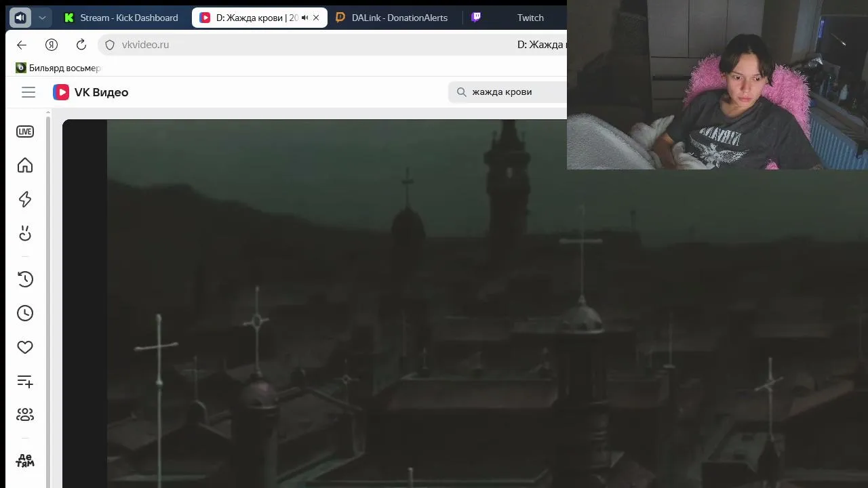
Task: Switch to Stream - Kick Dashboard tab
Action: (121, 18)
